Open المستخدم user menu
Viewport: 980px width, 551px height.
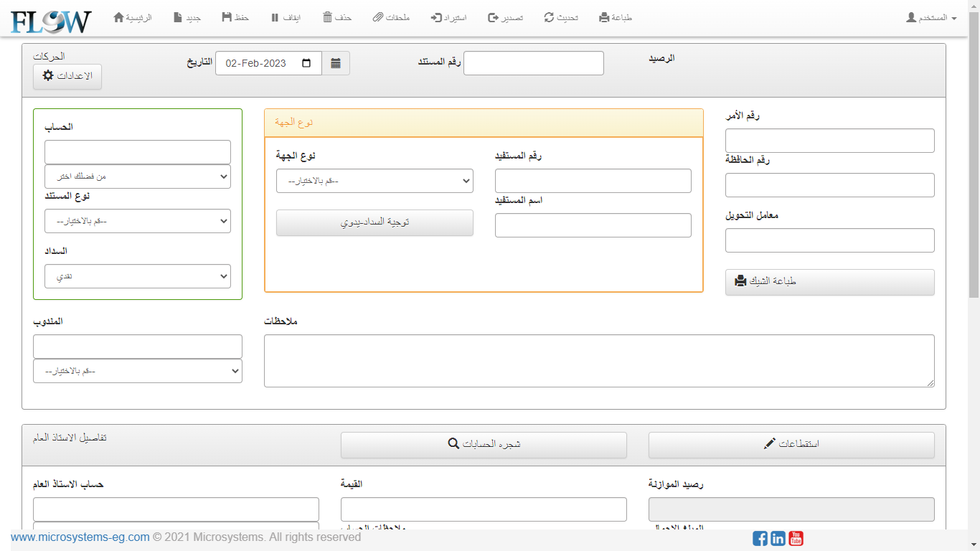(931, 18)
